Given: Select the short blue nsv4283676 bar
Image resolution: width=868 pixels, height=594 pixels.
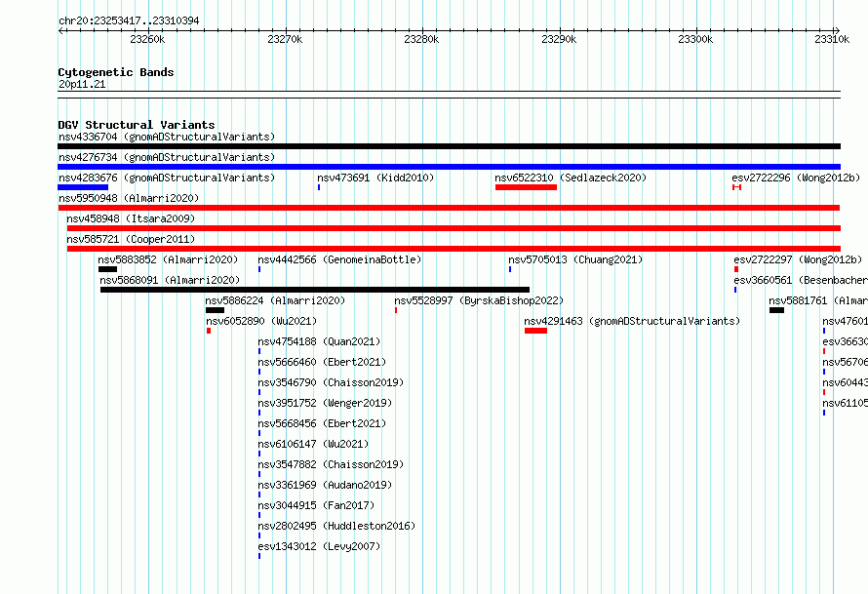Looking at the screenshot, I should (83, 187).
